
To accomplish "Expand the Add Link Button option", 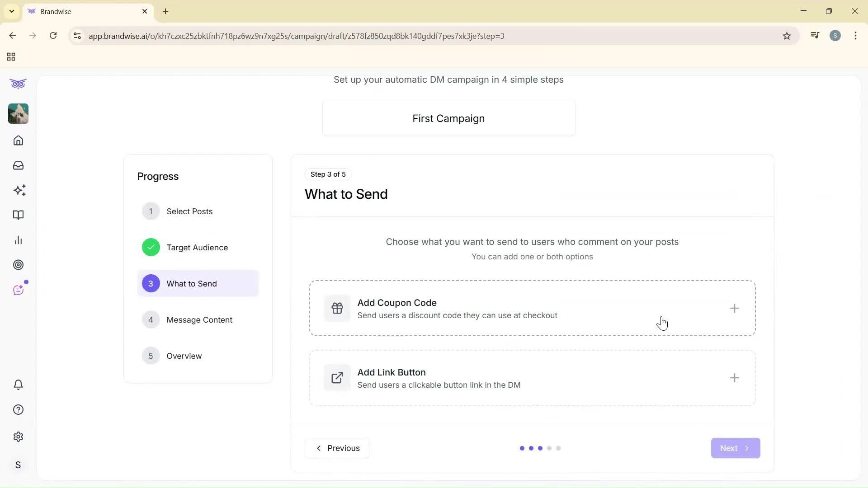I will tap(734, 378).
